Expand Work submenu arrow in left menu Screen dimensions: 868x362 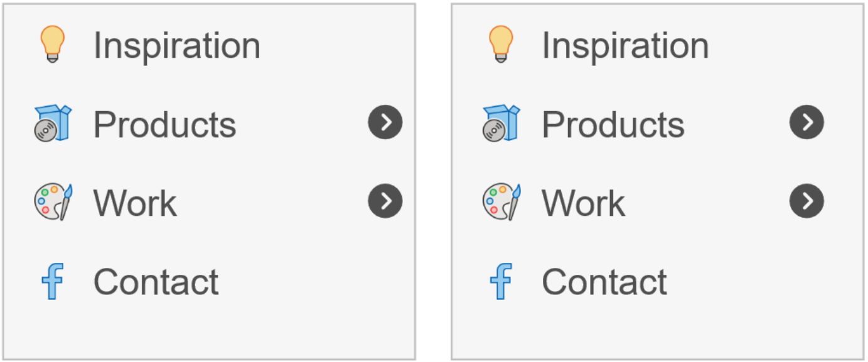pyautogui.click(x=385, y=201)
